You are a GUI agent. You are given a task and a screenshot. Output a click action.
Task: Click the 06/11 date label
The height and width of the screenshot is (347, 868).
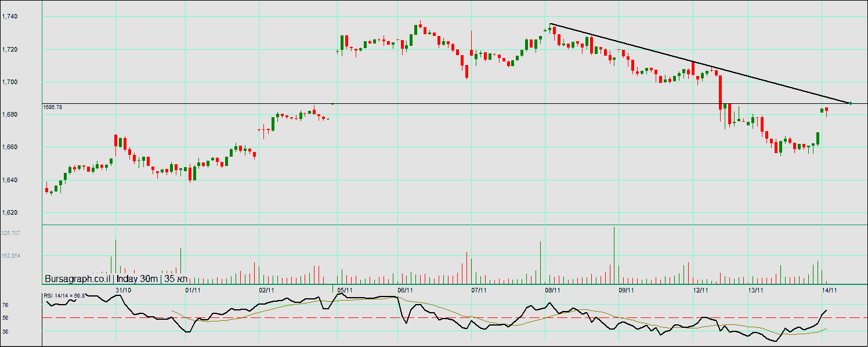tap(405, 289)
